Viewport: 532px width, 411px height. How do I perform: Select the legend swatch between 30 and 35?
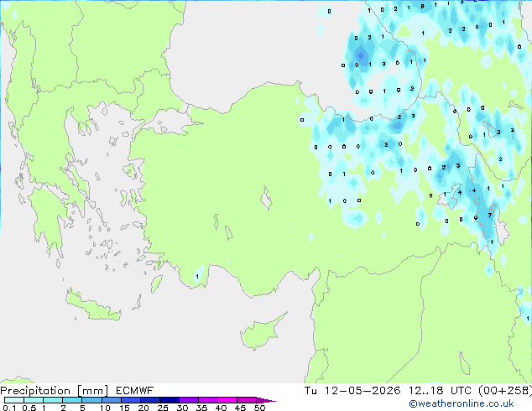pyautogui.click(x=188, y=400)
